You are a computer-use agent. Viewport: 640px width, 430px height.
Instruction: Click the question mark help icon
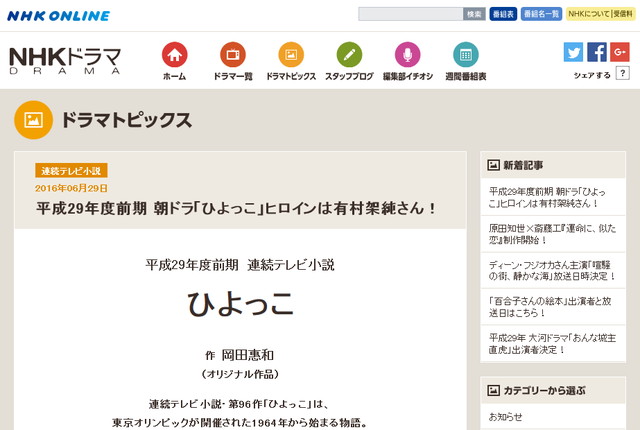pyautogui.click(x=622, y=73)
